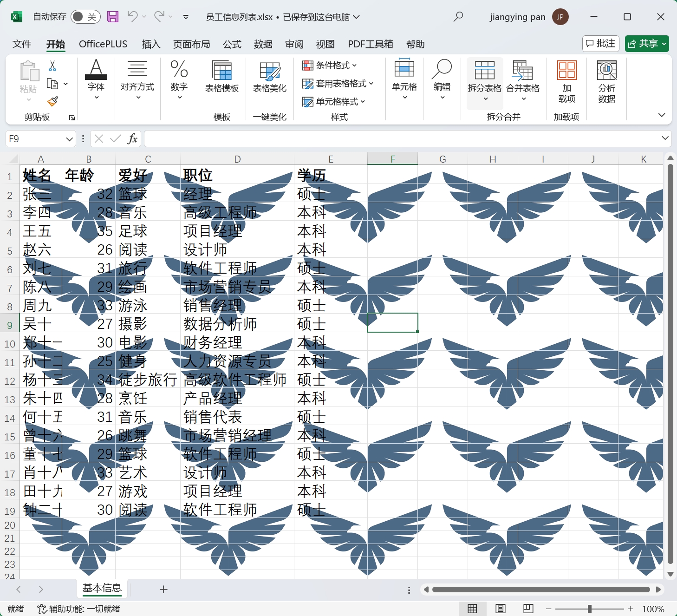
Task: Open the 拆分表格 split table tool
Action: coord(484,79)
